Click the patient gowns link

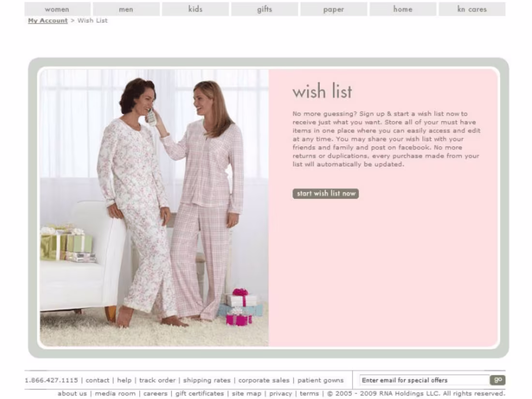click(x=321, y=380)
